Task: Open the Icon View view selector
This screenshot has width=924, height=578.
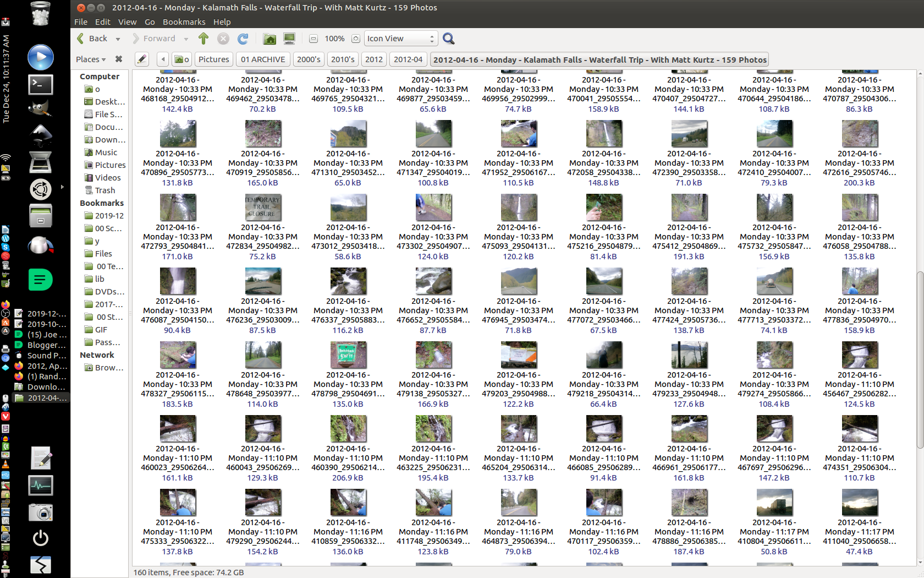Action: point(400,39)
